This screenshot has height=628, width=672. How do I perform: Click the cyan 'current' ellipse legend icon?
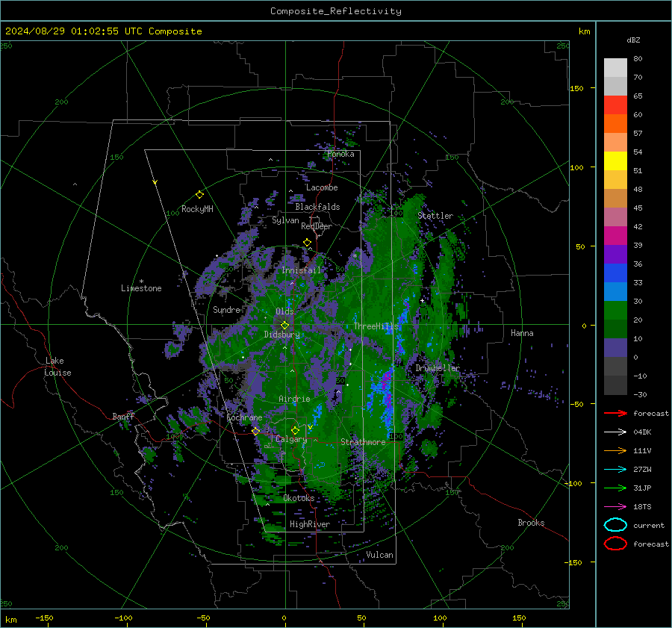point(615,525)
